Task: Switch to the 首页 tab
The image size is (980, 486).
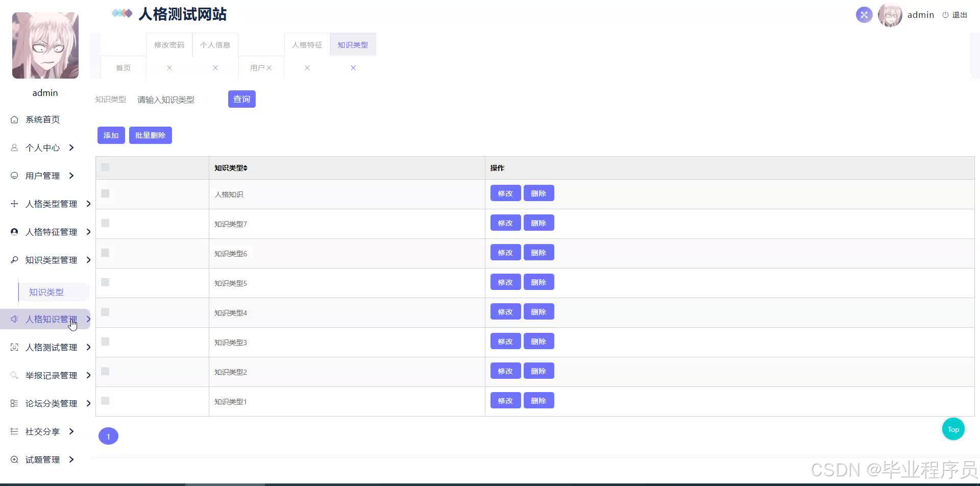Action: pyautogui.click(x=124, y=68)
